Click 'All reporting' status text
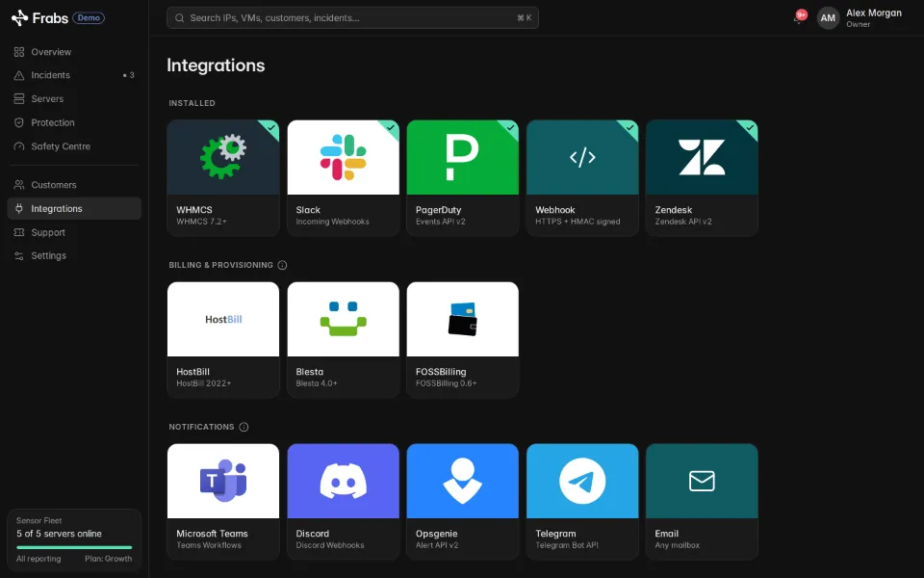Image resolution: width=924 pixels, height=578 pixels. [38, 559]
